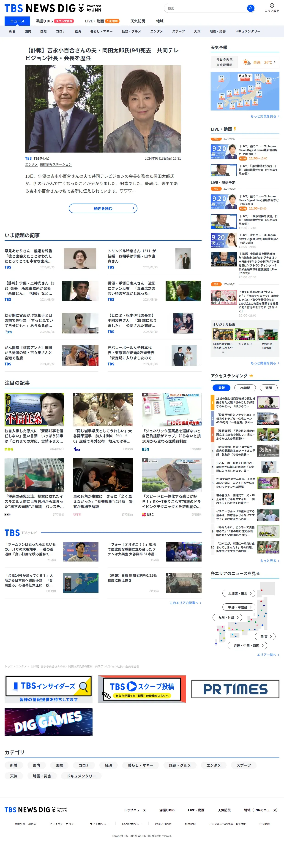Open the TBSインサイダーズ banner
Screen dimensions: 284x868
click(48, 689)
